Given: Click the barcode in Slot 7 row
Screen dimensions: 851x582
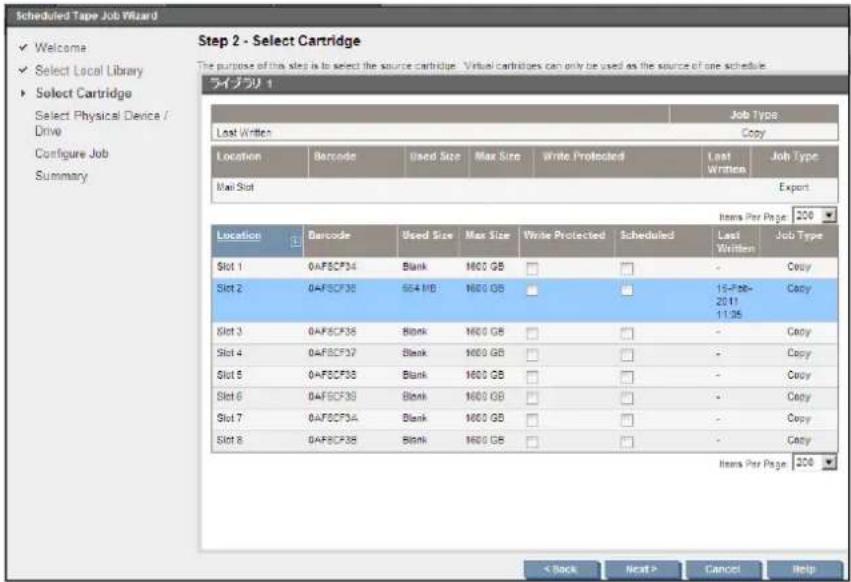Looking at the screenshot, I should pos(333,418).
